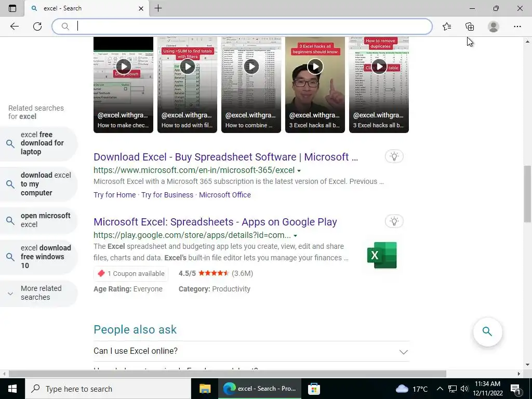Image resolution: width=532 pixels, height=399 pixels.
Task: Open the notification center icon
Action: [x=515, y=389]
